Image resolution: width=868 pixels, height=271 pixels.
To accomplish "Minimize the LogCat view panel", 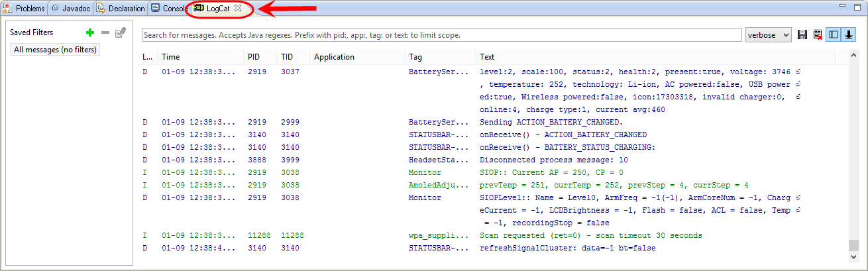I will [843, 8].
